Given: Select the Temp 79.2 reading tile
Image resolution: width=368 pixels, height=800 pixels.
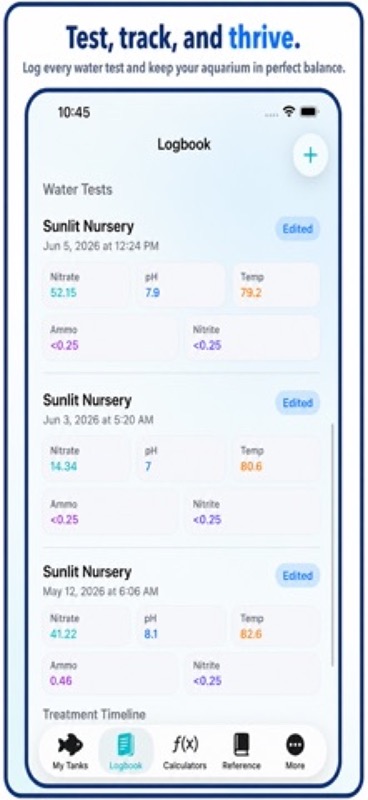Looking at the screenshot, I should point(277,285).
